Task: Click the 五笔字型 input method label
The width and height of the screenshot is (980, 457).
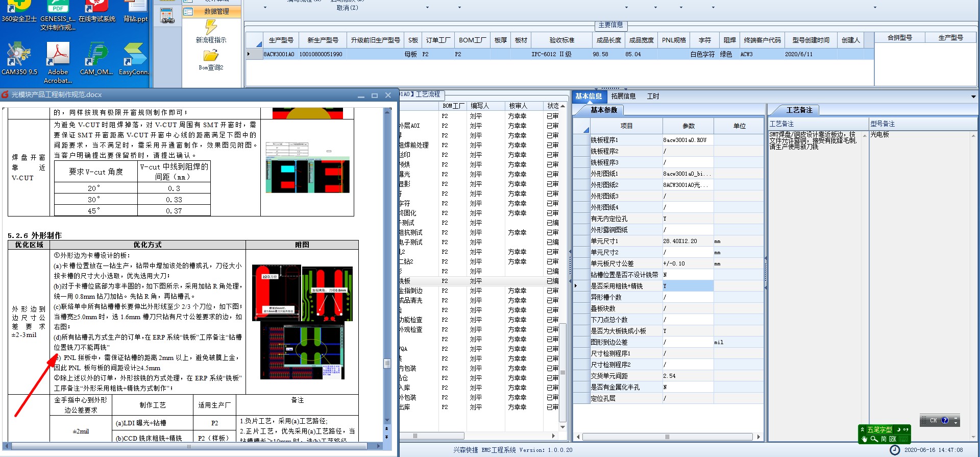Action: (x=879, y=429)
